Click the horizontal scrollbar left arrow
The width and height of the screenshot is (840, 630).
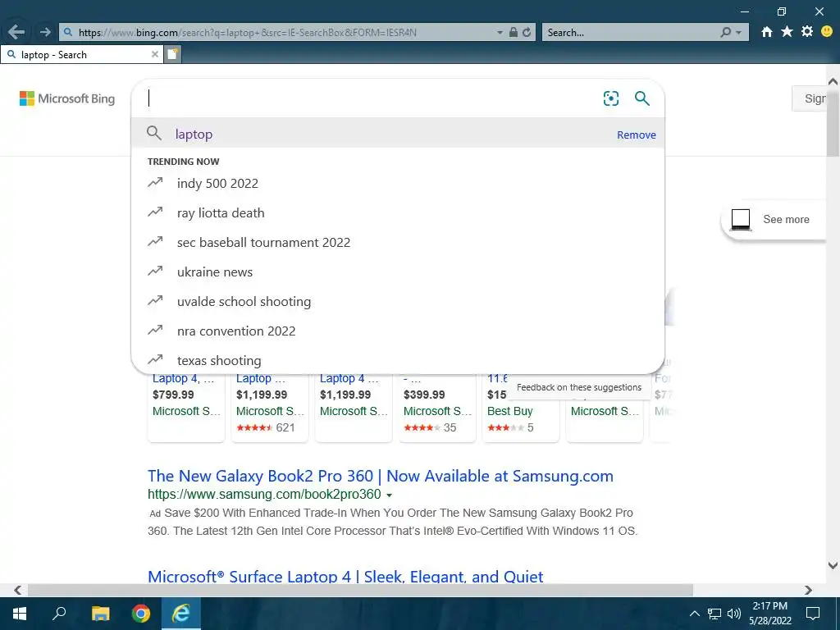(x=18, y=590)
